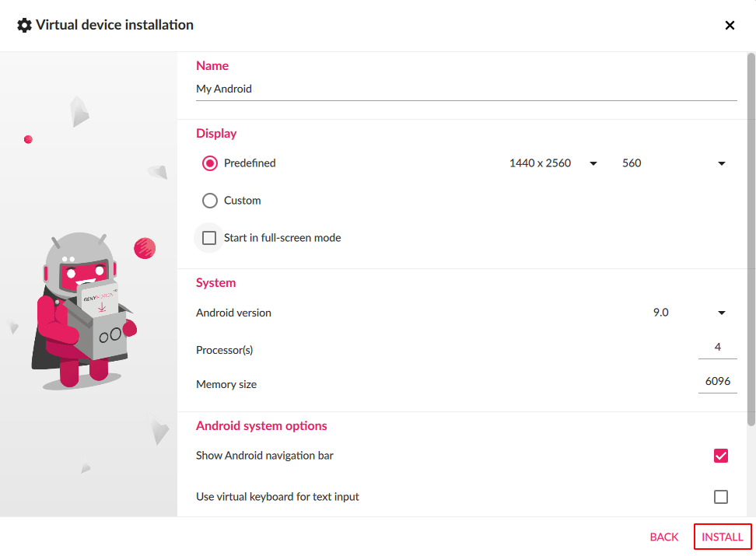Click the Processor(s) value field
The image size is (756, 556).
coord(717,348)
